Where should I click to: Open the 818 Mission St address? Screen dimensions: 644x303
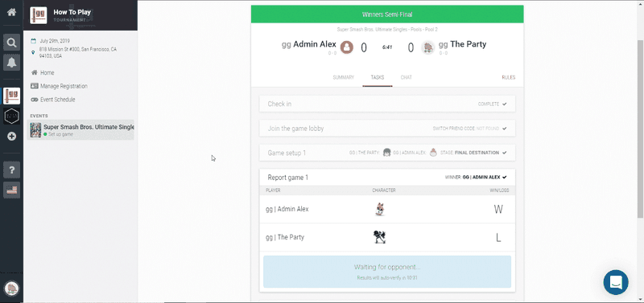[78, 52]
